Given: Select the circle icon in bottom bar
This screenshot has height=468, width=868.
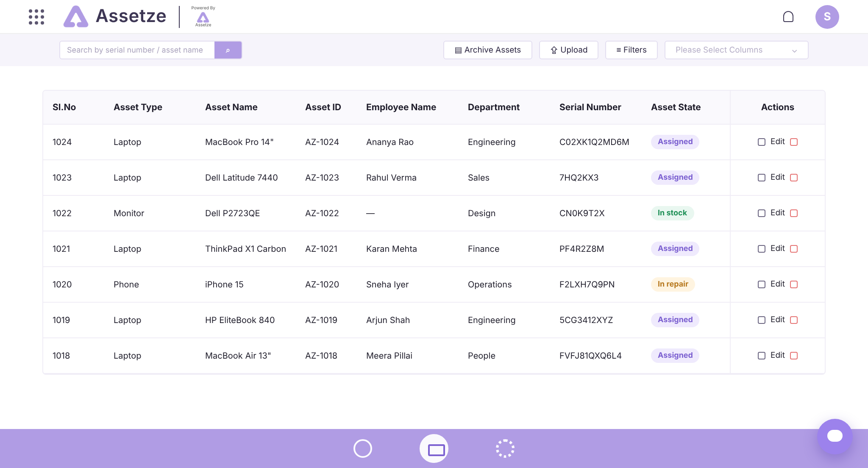Looking at the screenshot, I should 363,448.
